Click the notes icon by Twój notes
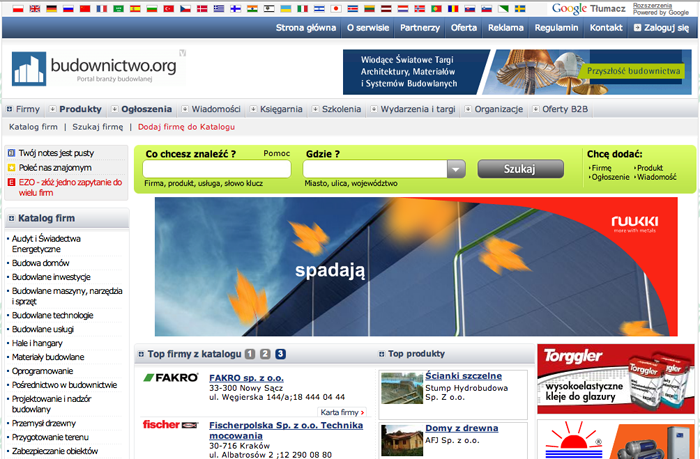The width and height of the screenshot is (700, 459). (12, 153)
